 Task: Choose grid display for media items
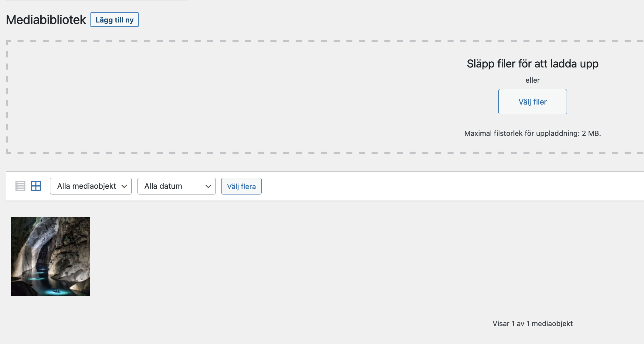(36, 186)
